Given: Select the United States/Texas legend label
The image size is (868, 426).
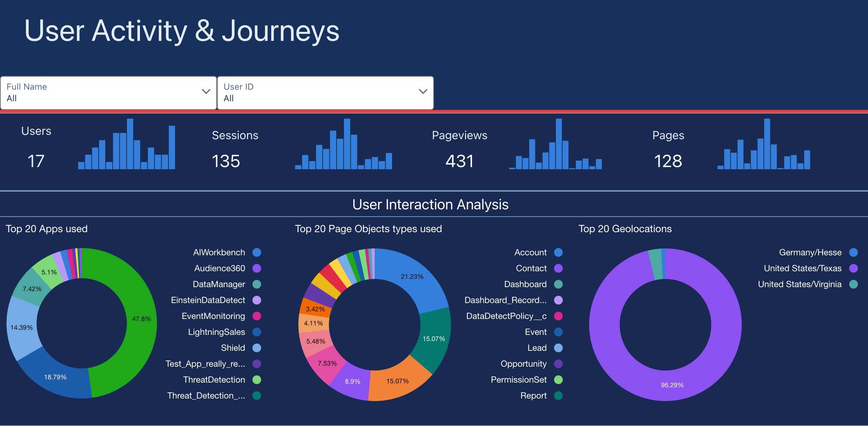Looking at the screenshot, I should 803,268.
